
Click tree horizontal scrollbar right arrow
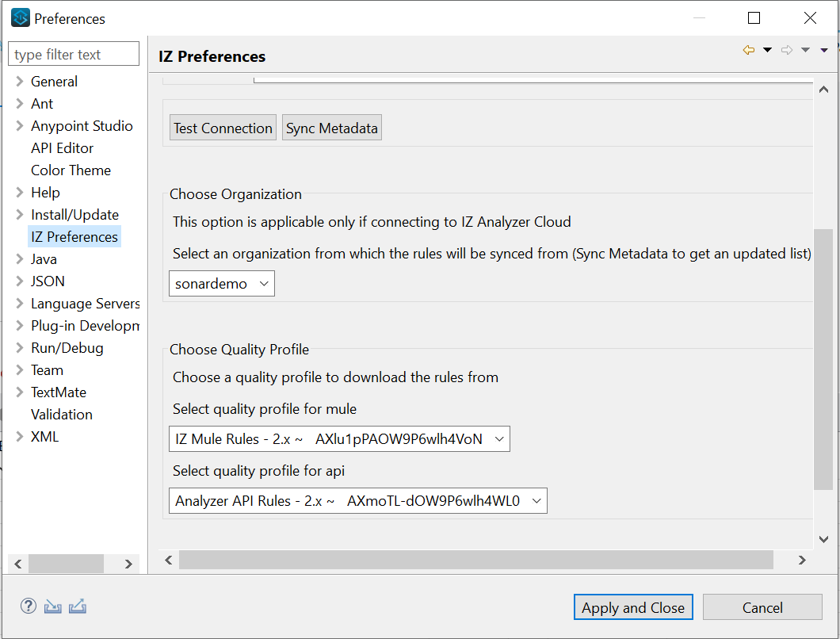(x=128, y=564)
